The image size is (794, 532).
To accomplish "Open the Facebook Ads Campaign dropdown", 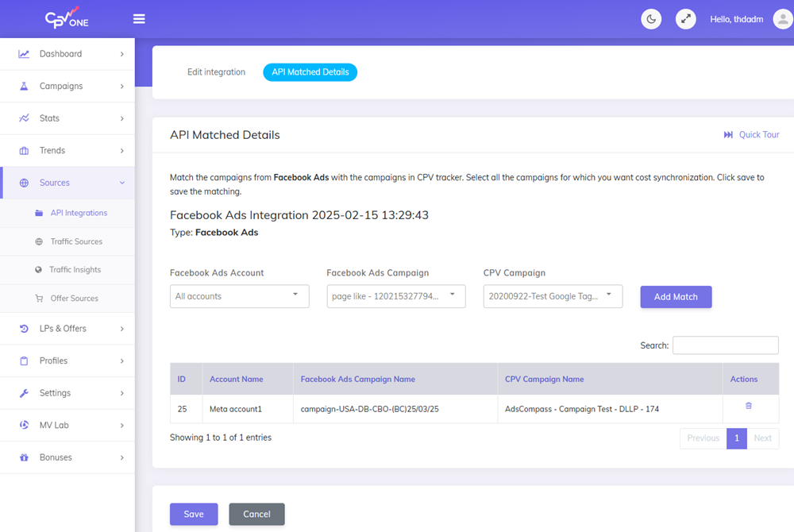I will (x=395, y=296).
